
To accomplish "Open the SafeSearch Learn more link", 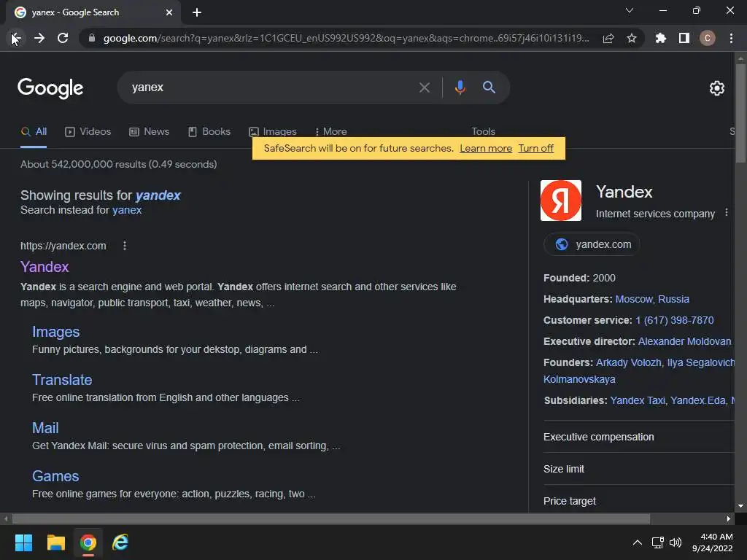I will point(486,149).
